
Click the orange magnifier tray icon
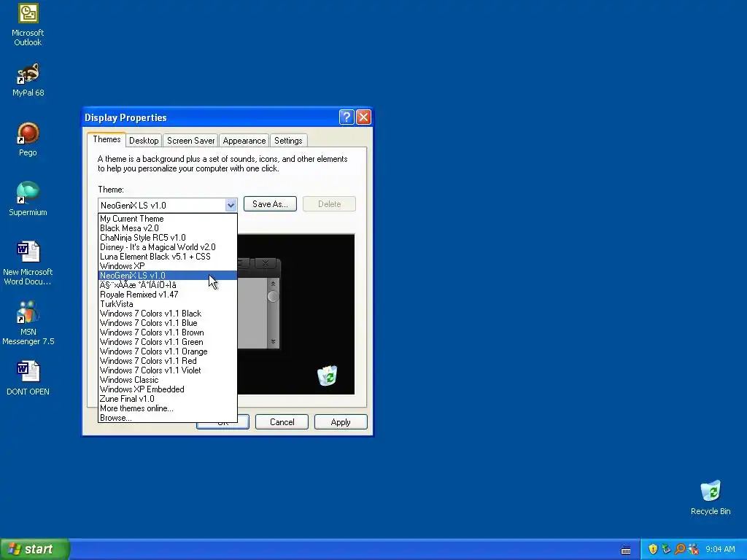(x=680, y=549)
